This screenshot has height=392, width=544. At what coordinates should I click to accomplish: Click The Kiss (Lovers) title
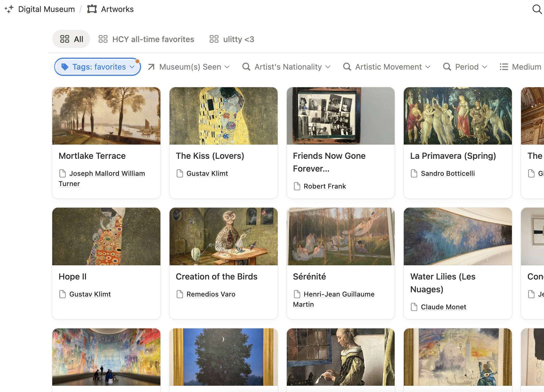click(210, 156)
